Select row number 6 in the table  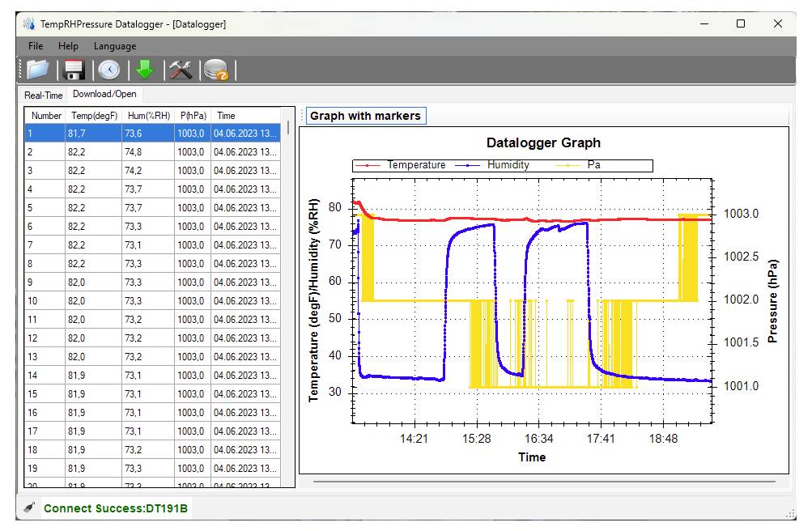[153, 226]
